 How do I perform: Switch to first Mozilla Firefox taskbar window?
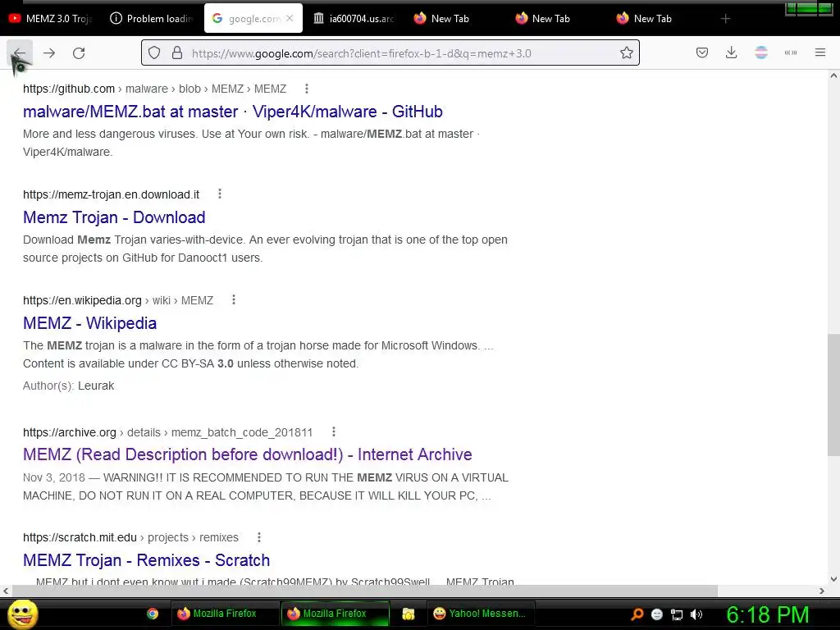point(225,614)
